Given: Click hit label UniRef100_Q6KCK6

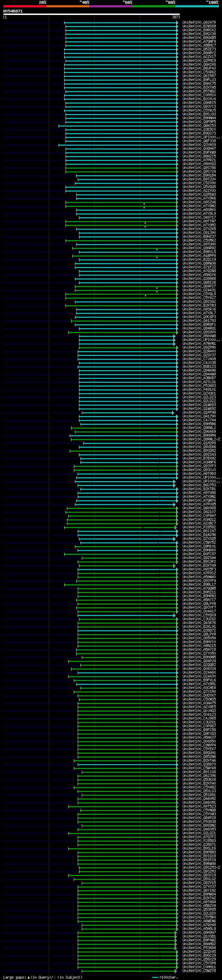Looking at the screenshot, I should [x=199, y=64].
